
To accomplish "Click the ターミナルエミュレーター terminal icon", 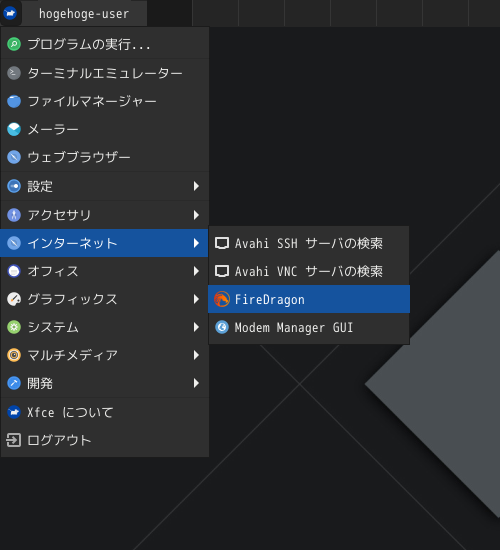I will (14, 73).
